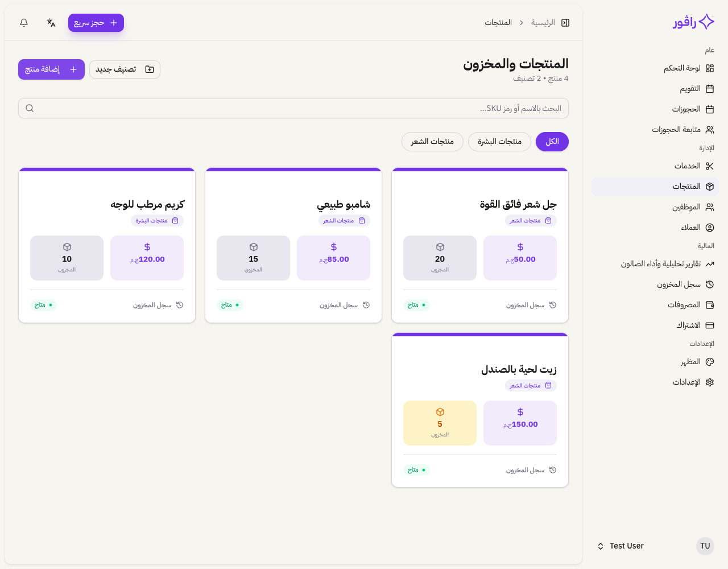Click the SKU search field
728x569 pixels.
(x=293, y=108)
